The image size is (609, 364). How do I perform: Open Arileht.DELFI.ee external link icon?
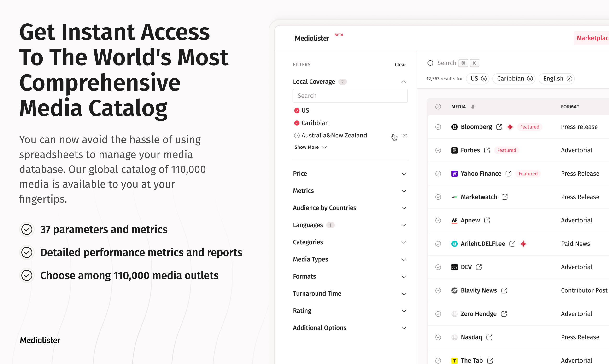click(512, 244)
